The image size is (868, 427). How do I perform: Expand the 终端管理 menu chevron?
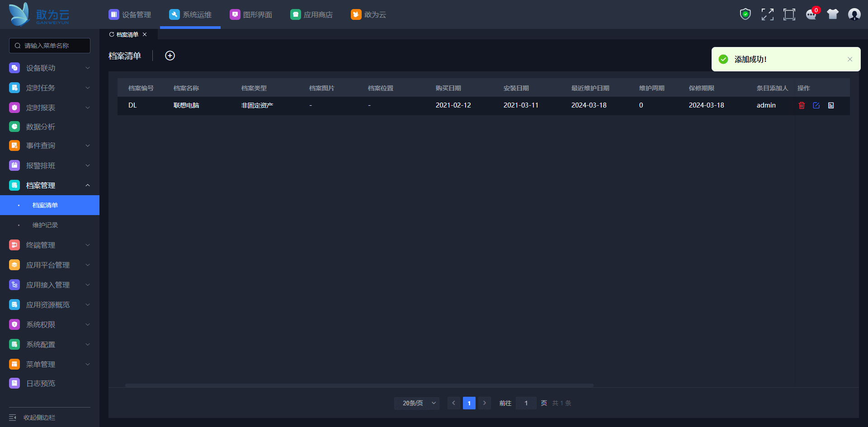[88, 245]
